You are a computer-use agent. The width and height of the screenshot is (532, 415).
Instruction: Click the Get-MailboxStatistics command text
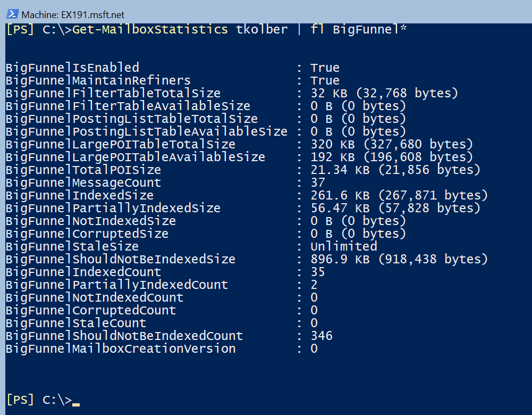coord(150,30)
